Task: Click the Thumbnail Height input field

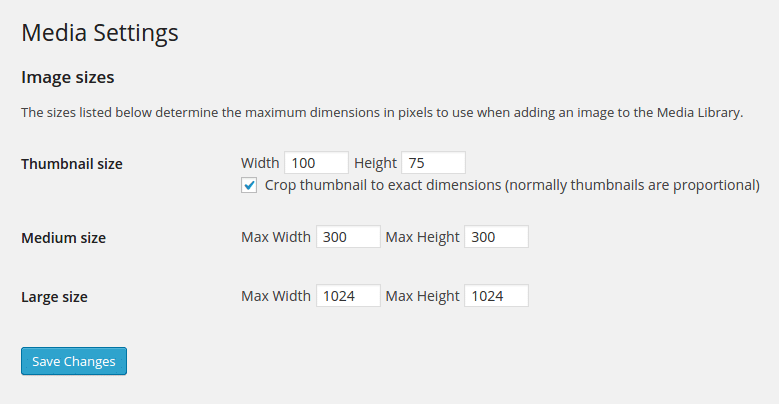Action: (433, 162)
